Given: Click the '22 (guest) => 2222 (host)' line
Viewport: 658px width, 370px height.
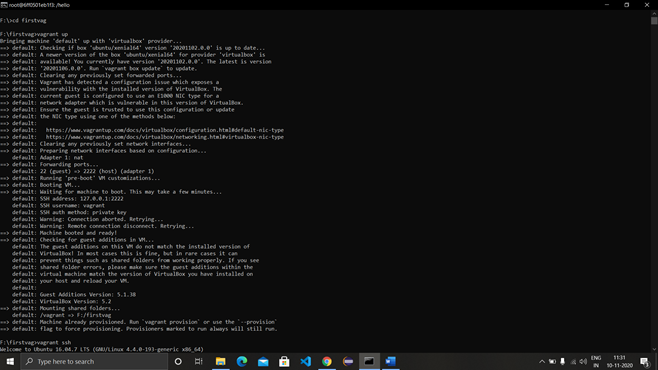Looking at the screenshot, I should [83, 171].
